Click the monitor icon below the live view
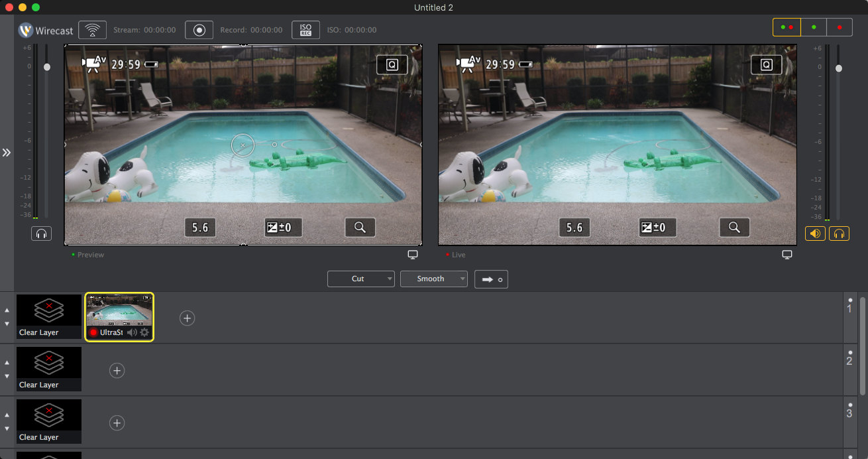 [787, 255]
